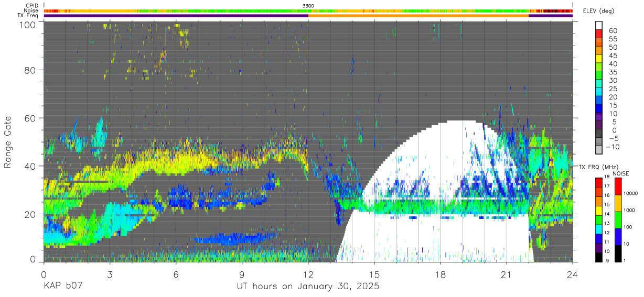This screenshot has width=644, height=297.
Task: Click the 9 tick on the UT hours axis
Action: pos(242,274)
